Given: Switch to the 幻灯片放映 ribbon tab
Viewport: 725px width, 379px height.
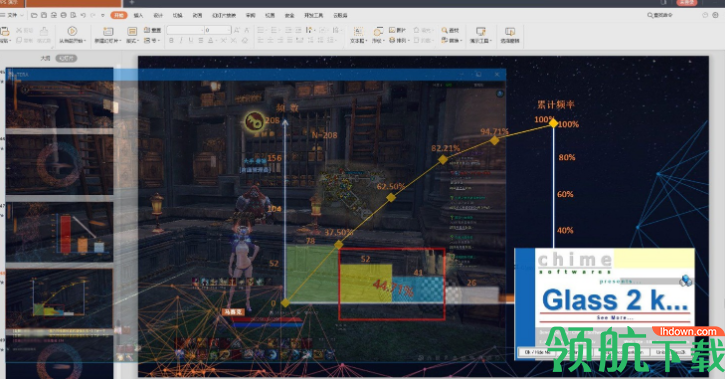Looking at the screenshot, I should tap(224, 15).
